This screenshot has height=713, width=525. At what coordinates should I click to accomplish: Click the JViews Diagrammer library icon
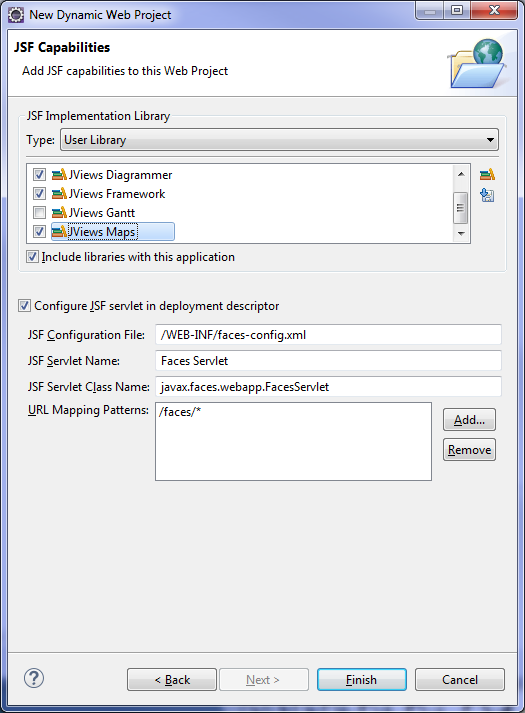(x=59, y=175)
